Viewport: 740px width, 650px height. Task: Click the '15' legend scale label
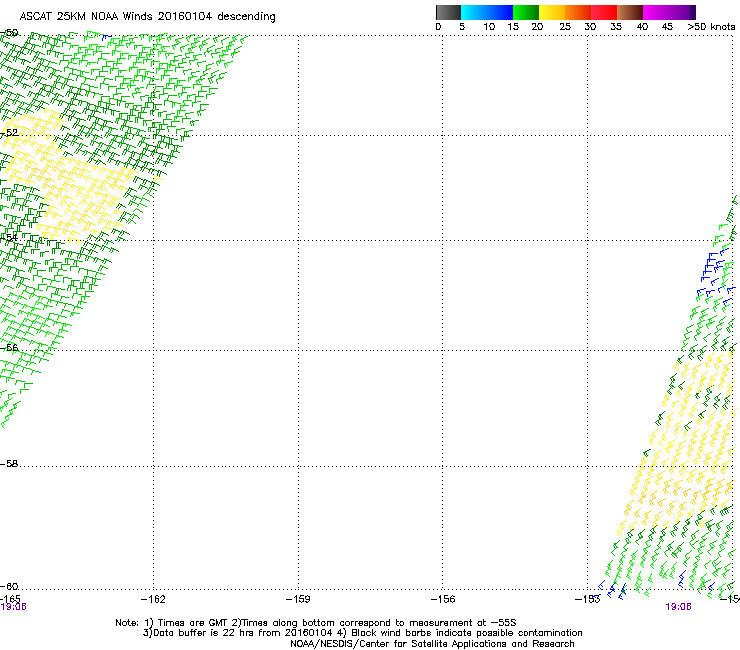513,27
